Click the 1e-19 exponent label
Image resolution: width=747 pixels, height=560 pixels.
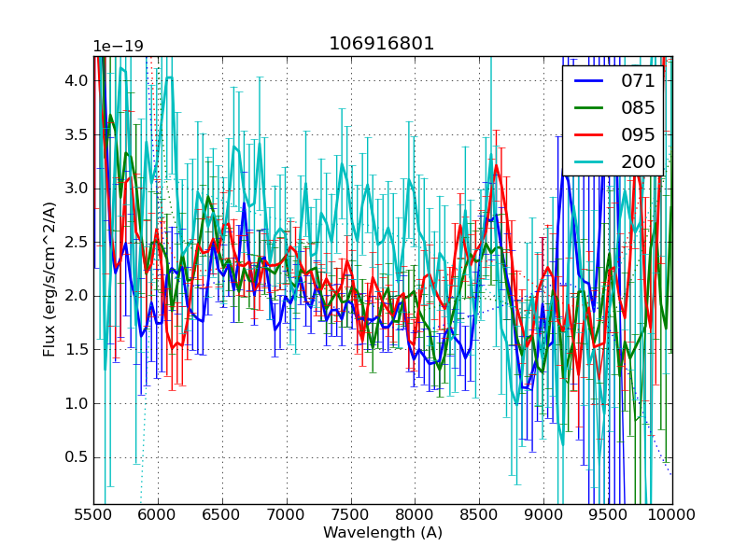tap(118, 47)
